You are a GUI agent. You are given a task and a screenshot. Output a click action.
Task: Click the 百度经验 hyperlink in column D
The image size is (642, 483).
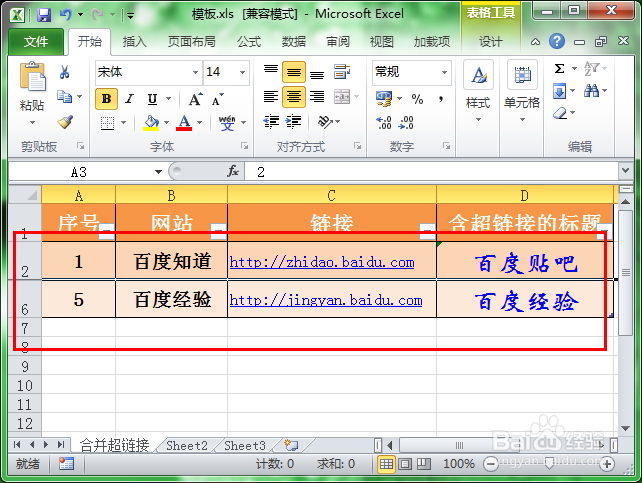point(526,302)
